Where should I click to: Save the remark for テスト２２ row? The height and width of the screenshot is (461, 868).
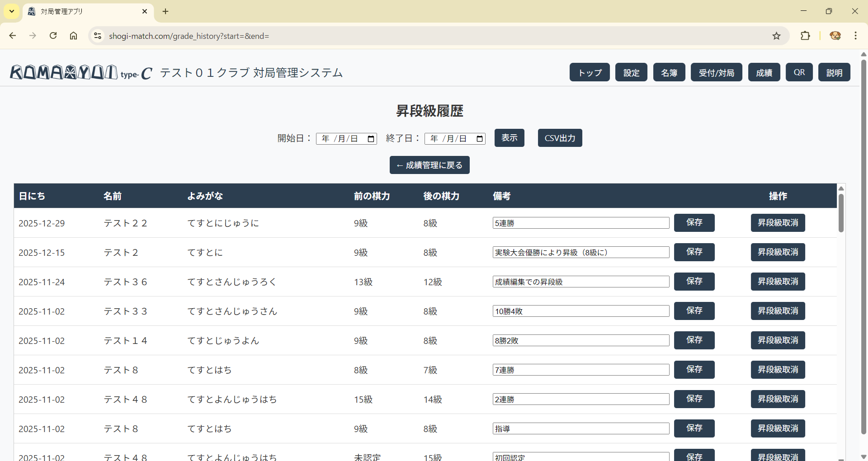tap(694, 223)
